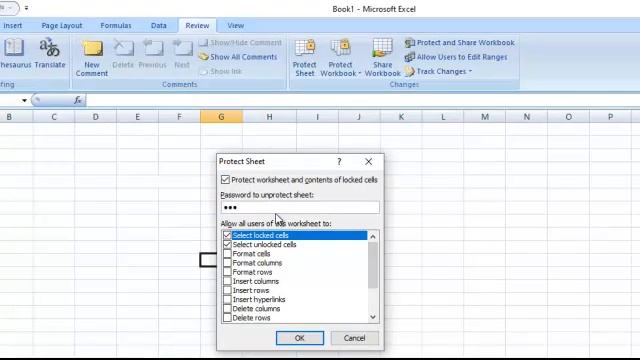
Task: Enable Insert rows permission
Action: pyautogui.click(x=227, y=290)
